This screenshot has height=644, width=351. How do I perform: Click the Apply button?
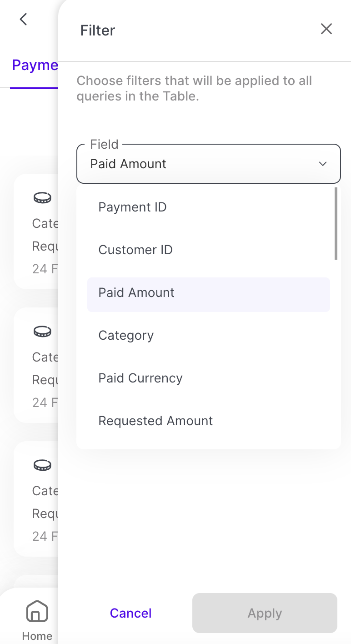(265, 613)
